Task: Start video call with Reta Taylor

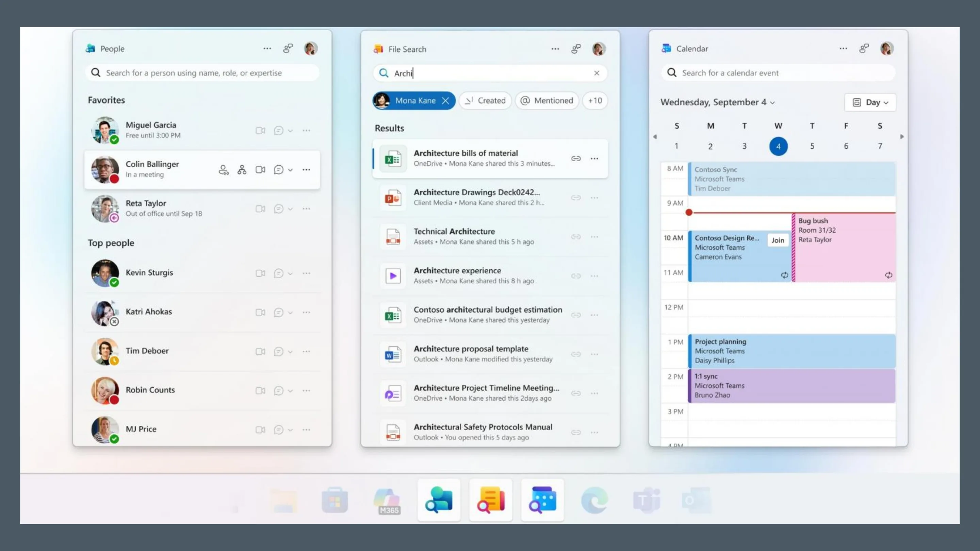Action: [x=260, y=209]
